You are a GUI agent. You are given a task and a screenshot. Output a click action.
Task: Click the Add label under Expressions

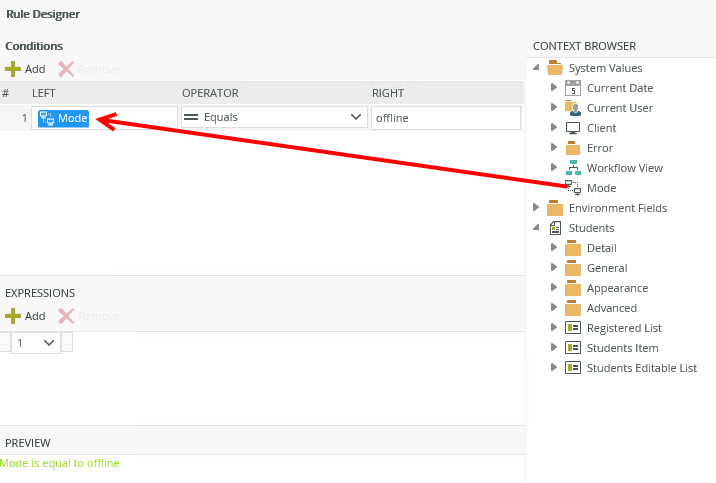click(35, 316)
